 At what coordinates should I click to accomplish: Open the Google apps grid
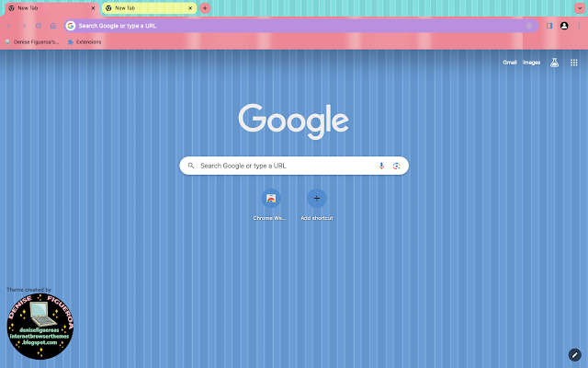point(573,63)
